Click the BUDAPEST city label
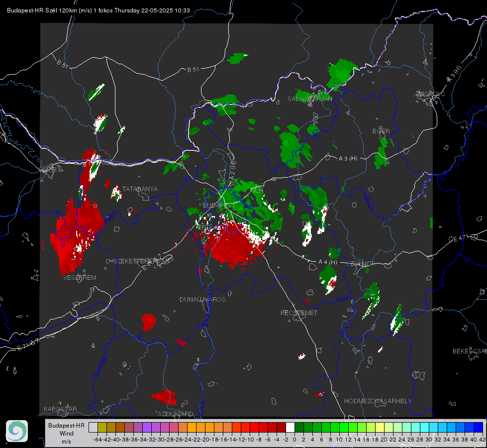 [x=219, y=206]
